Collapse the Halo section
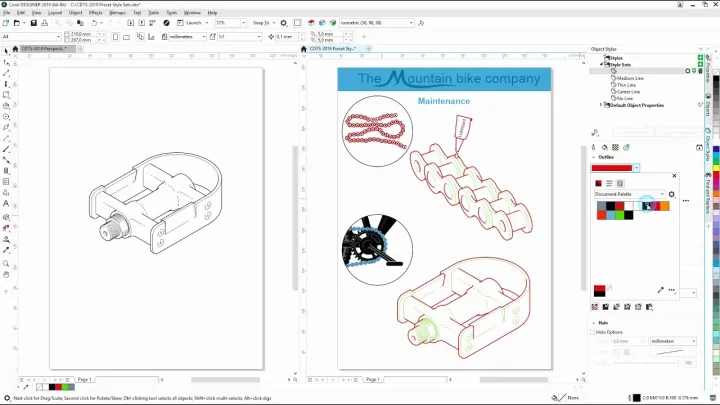 [594, 323]
